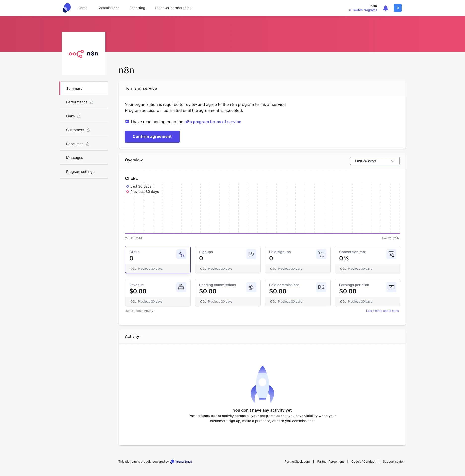Click the Revenue cash register icon
This screenshot has width=465, height=476.
coord(181,287)
